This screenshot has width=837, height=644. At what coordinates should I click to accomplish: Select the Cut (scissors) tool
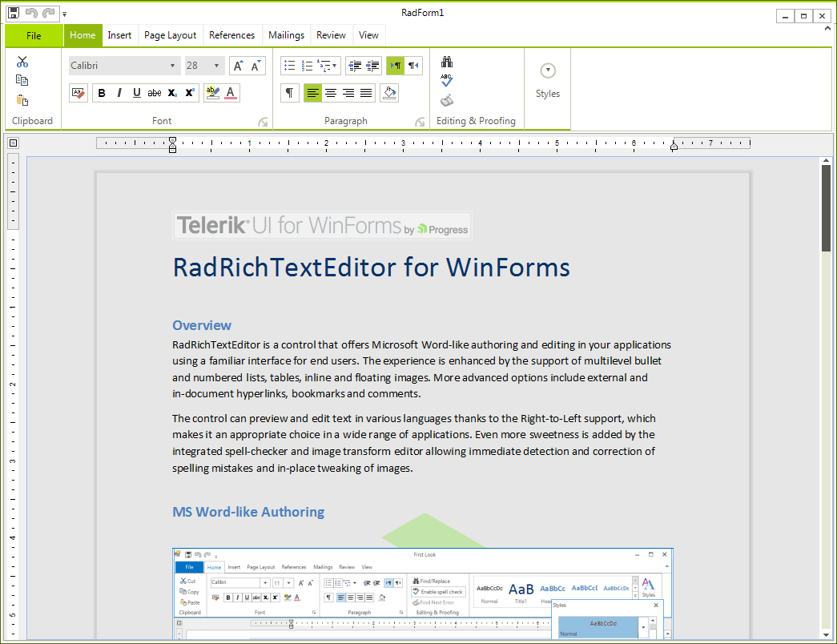click(21, 61)
